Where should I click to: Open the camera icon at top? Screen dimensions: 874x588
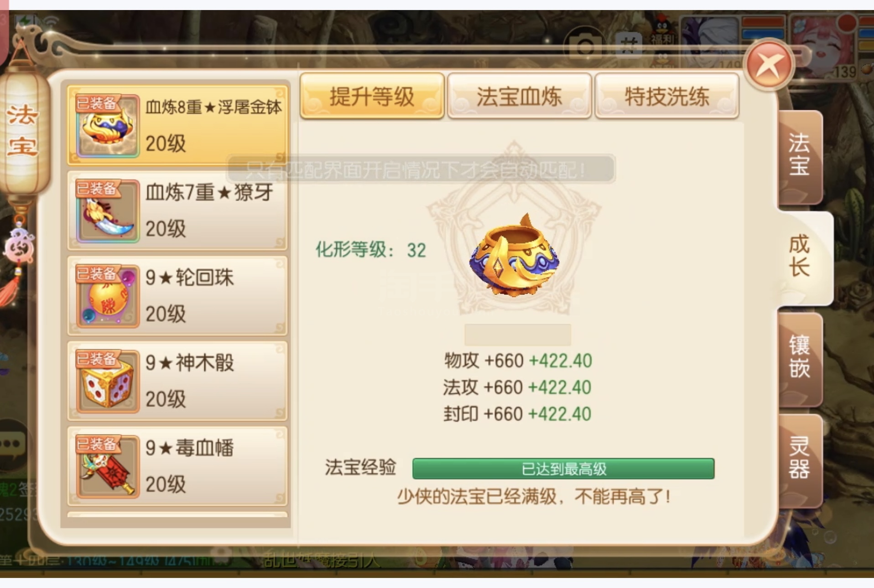click(585, 46)
